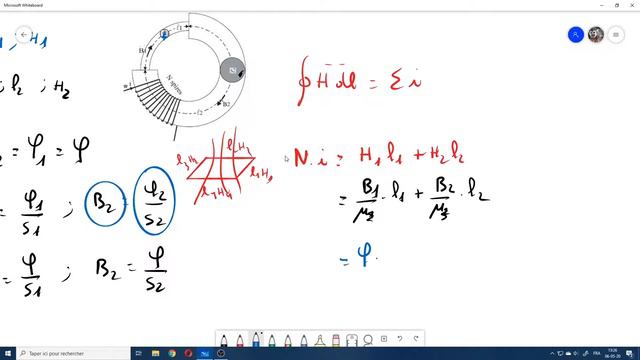Open the round recorder app on taskbar
Image resolution: width=640 pixels, height=360 pixels.
point(221,353)
